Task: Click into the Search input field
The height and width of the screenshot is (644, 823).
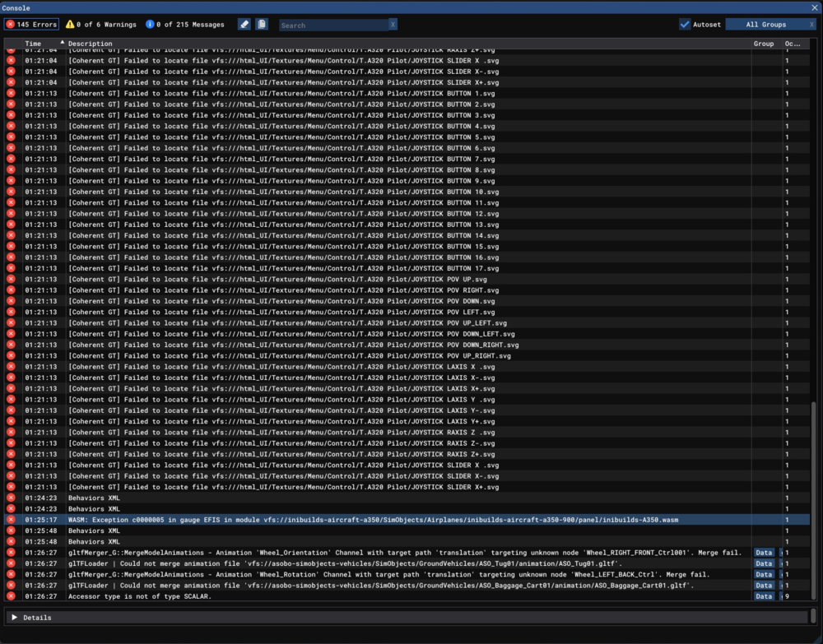Action: [332, 25]
